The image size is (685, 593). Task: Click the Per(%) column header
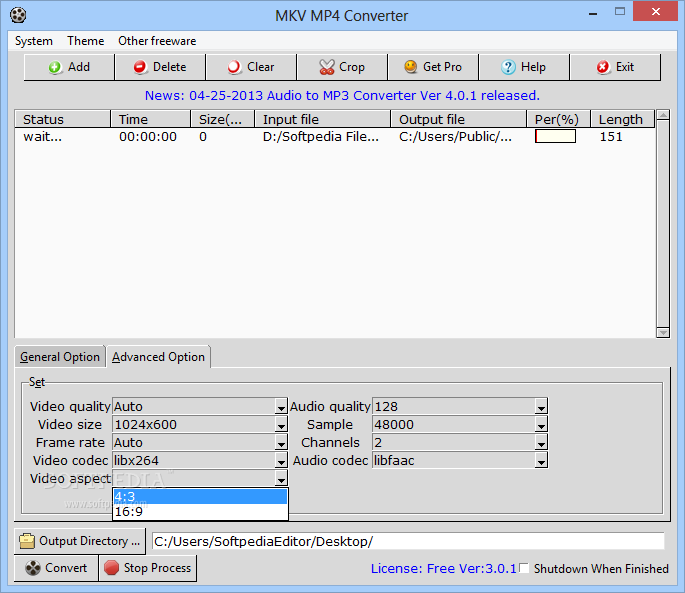[558, 119]
